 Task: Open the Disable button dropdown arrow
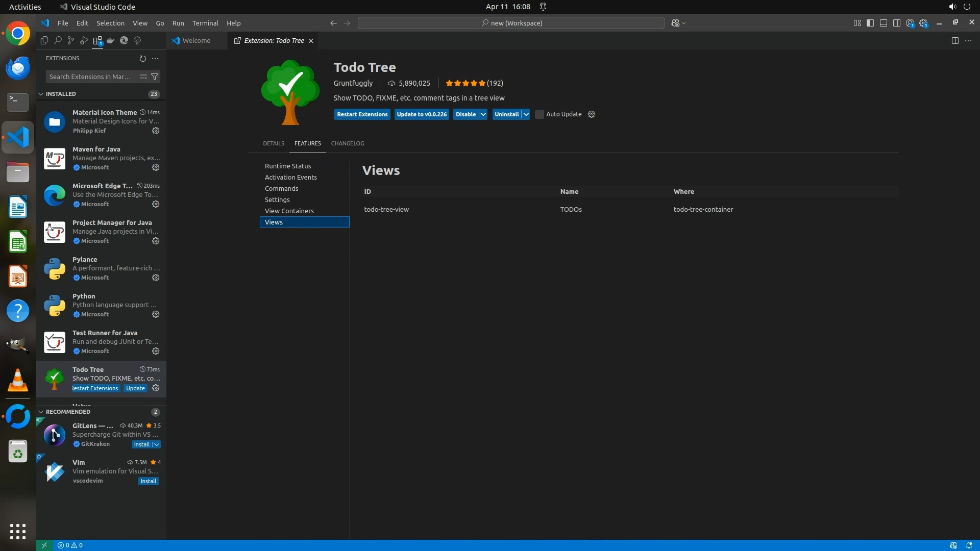[483, 114]
